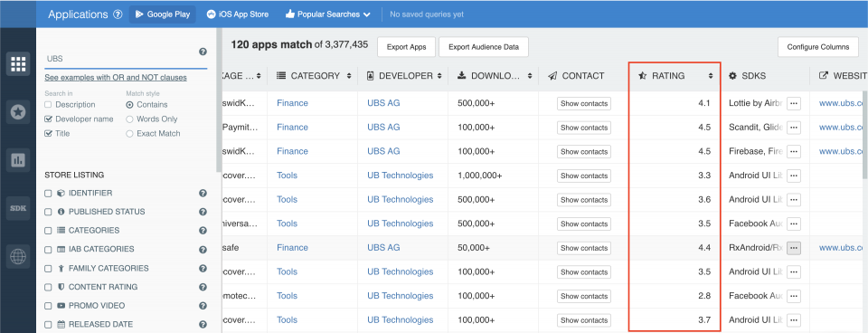Open examples with OR and NOT clauses link
The width and height of the screenshot is (868, 333).
click(116, 78)
